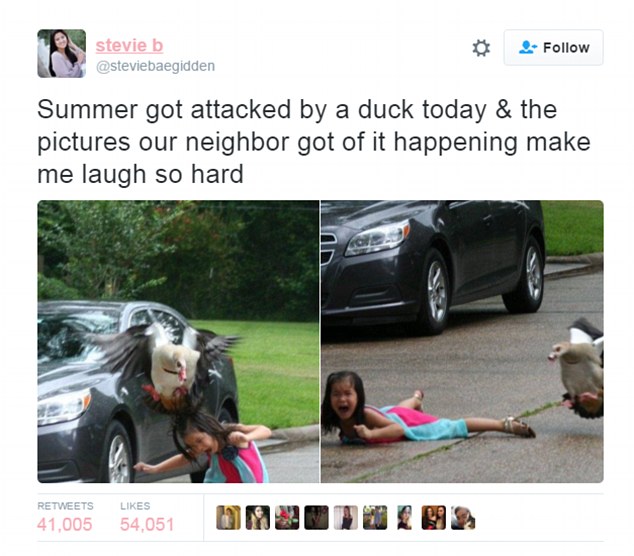Open the right photo of girl on the ground
634x556 pixels.
[x=462, y=341]
